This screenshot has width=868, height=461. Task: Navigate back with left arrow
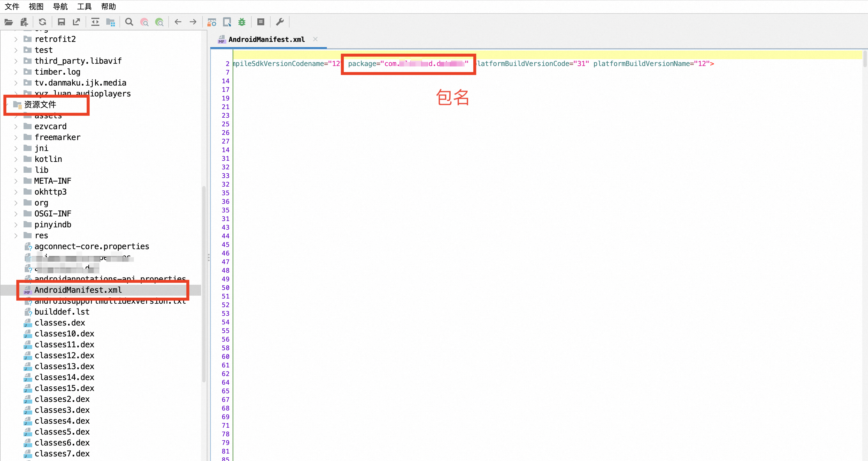[x=178, y=22]
